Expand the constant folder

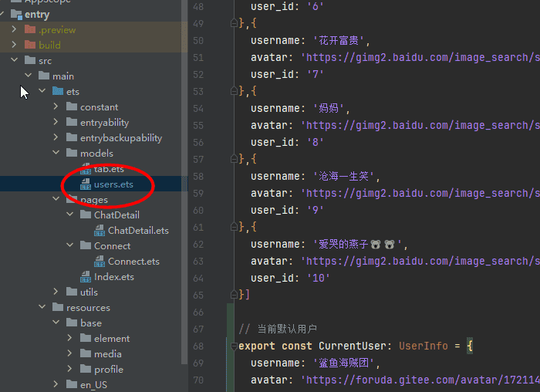[x=56, y=107]
